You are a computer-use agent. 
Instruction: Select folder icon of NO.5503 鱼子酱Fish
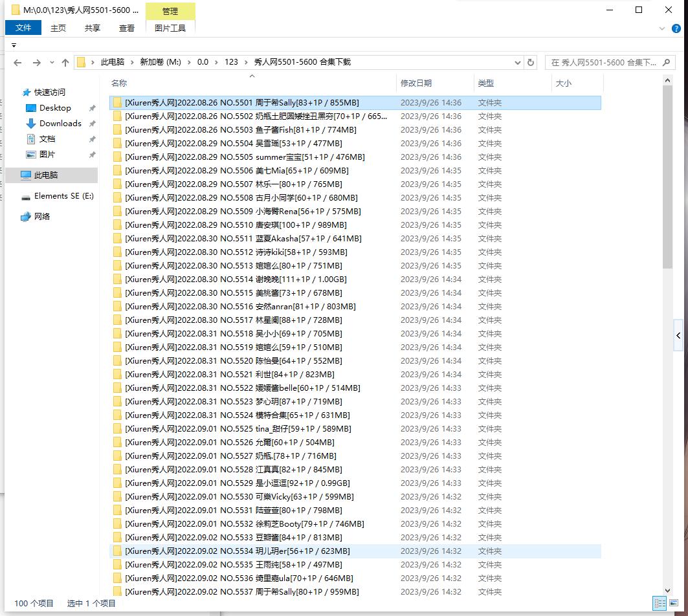pos(117,130)
